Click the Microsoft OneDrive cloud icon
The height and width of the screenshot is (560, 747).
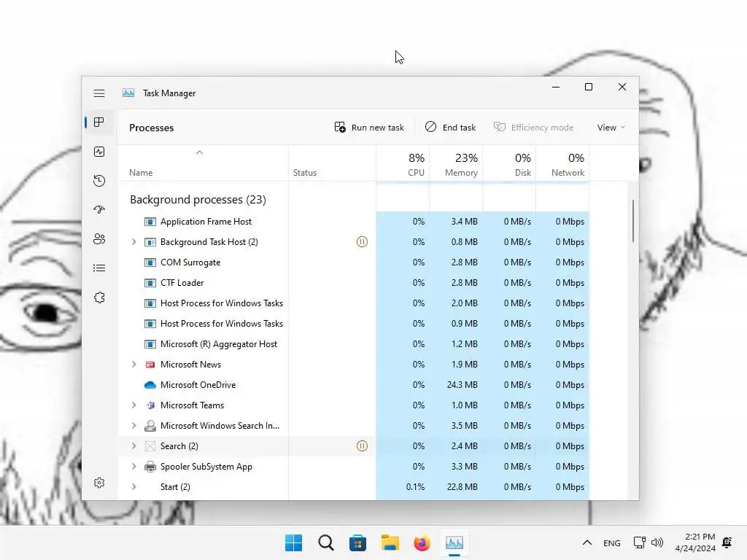[x=150, y=385]
